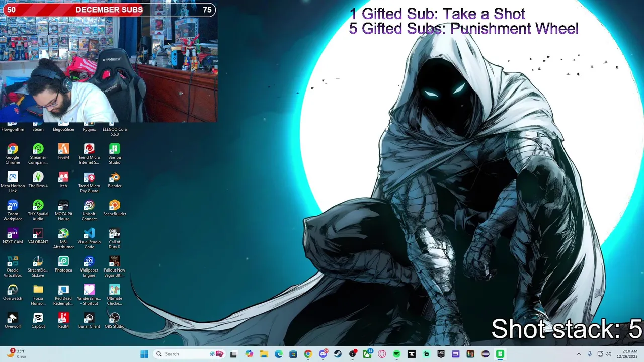Select the VALORANT desktop icon
Viewport: 644px width, 362px height.
pyautogui.click(x=38, y=236)
